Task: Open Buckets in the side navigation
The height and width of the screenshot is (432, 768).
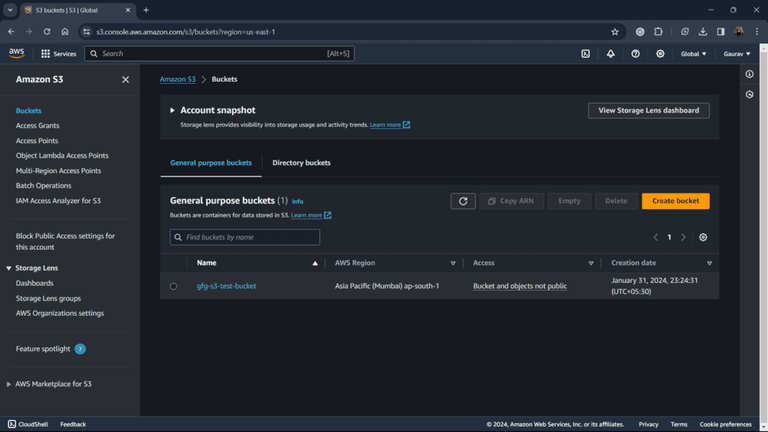Action: coord(28,111)
